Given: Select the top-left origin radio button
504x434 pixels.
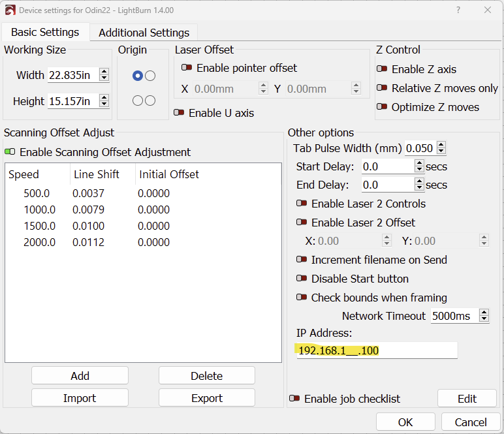Looking at the screenshot, I should [x=138, y=76].
